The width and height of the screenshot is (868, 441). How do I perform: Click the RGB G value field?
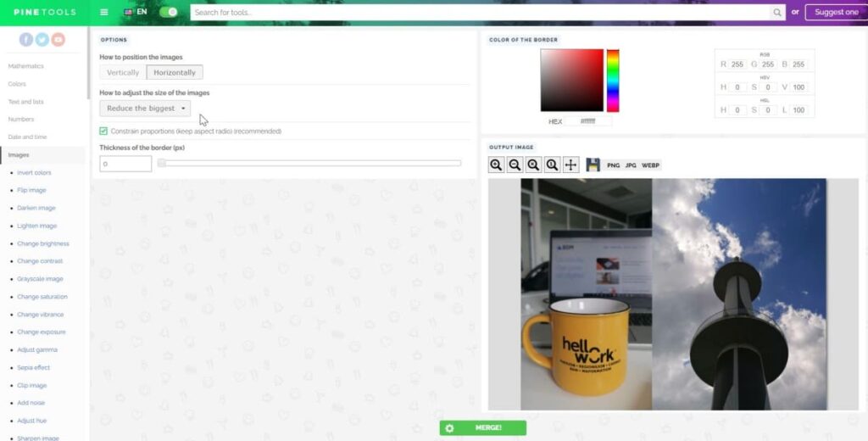[768, 64]
